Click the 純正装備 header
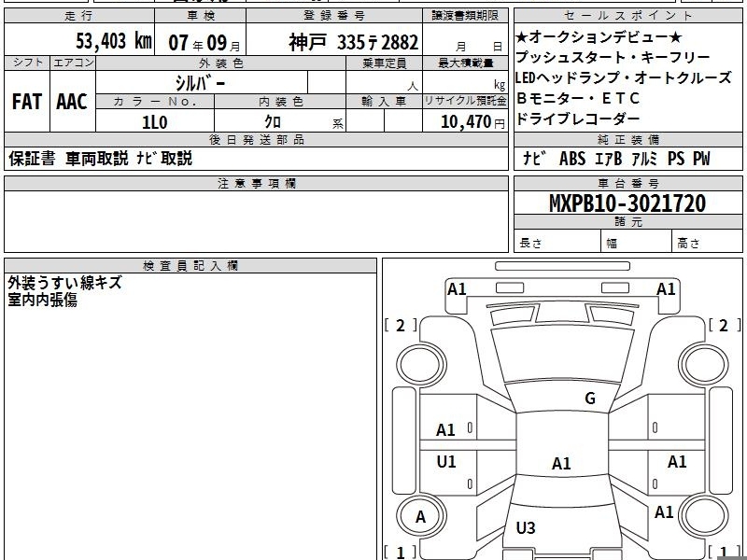 (x=627, y=139)
